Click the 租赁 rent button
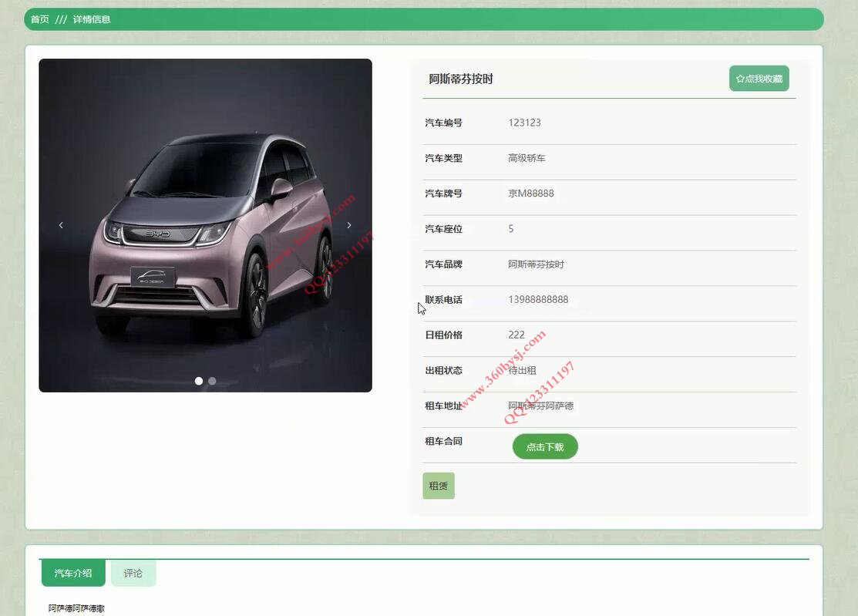Image resolution: width=858 pixels, height=616 pixels. (x=439, y=486)
